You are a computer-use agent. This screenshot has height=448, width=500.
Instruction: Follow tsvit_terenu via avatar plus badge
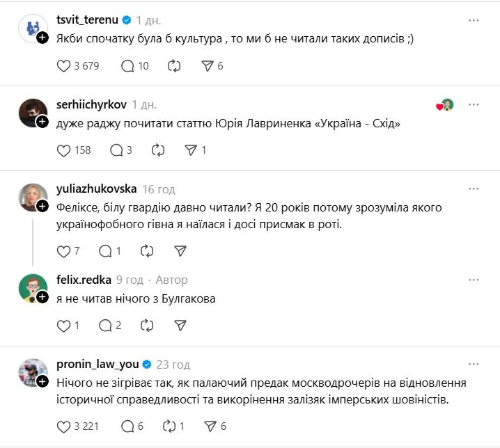[42, 38]
